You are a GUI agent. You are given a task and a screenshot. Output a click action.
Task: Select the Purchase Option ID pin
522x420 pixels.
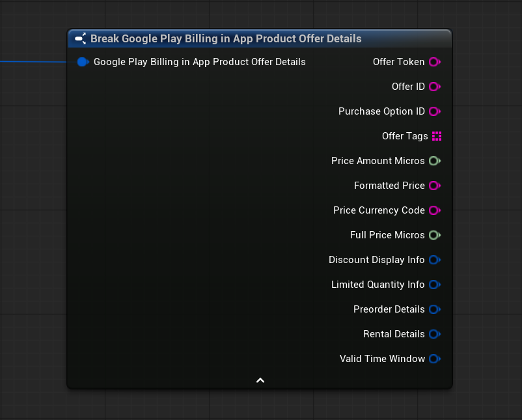click(435, 111)
